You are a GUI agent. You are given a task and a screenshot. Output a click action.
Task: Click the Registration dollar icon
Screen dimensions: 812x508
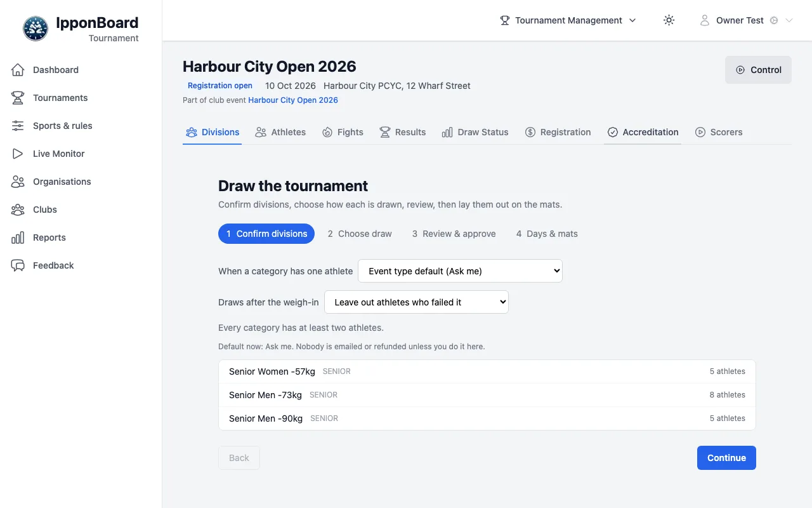530,132
